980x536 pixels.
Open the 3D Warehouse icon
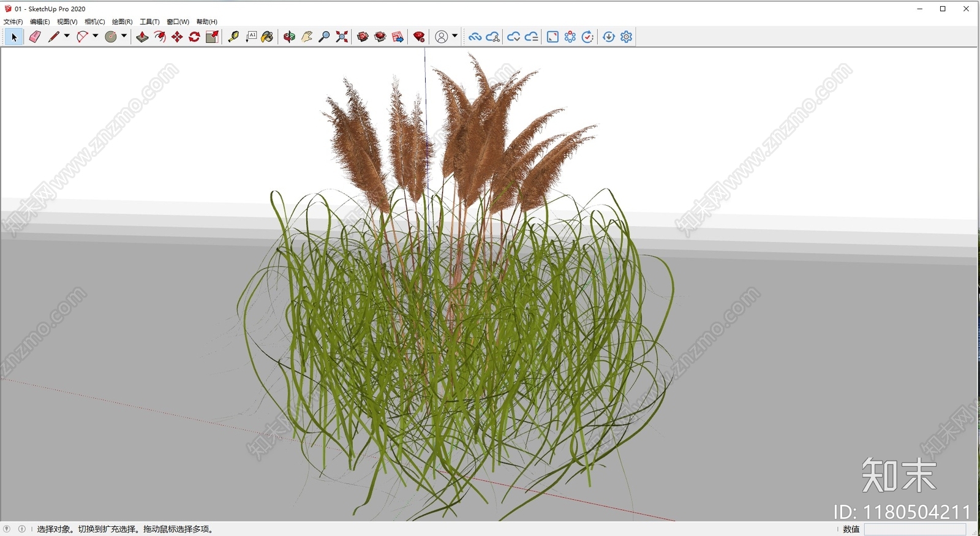363,37
